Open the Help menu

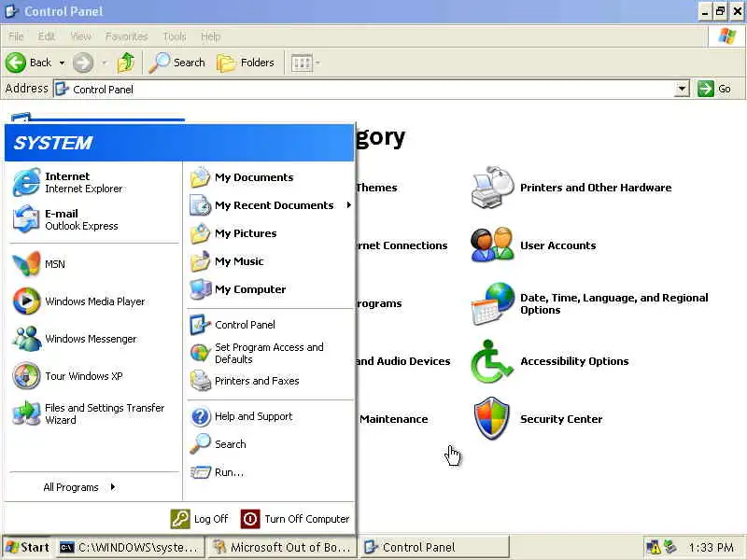click(210, 36)
